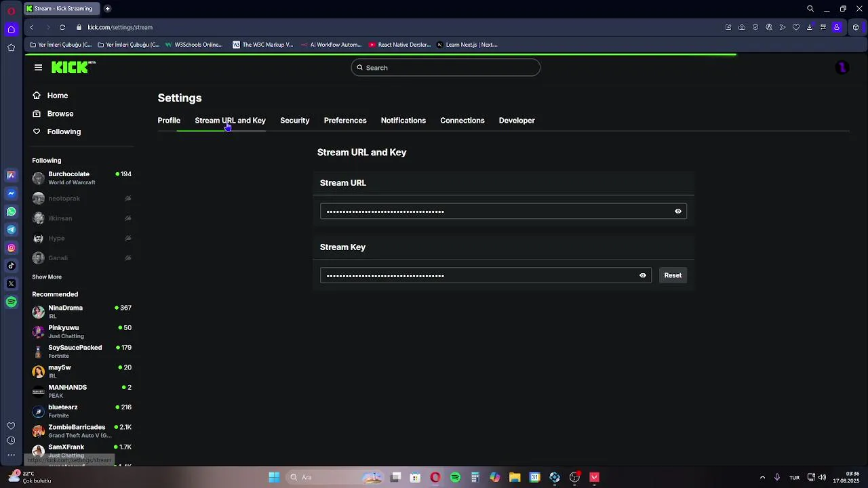Click the Kick search field
The image size is (868, 488).
click(446, 67)
